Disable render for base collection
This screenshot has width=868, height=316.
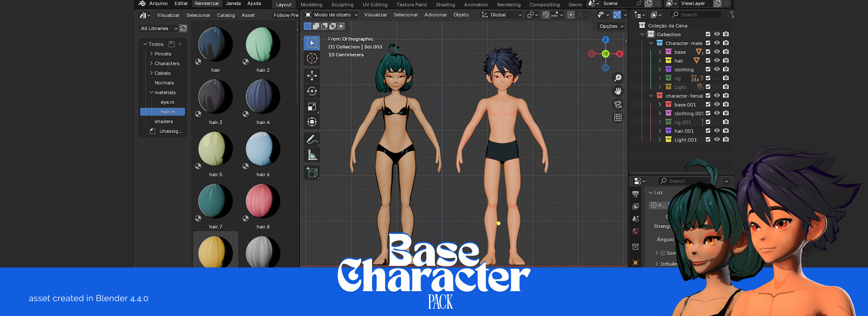click(726, 51)
